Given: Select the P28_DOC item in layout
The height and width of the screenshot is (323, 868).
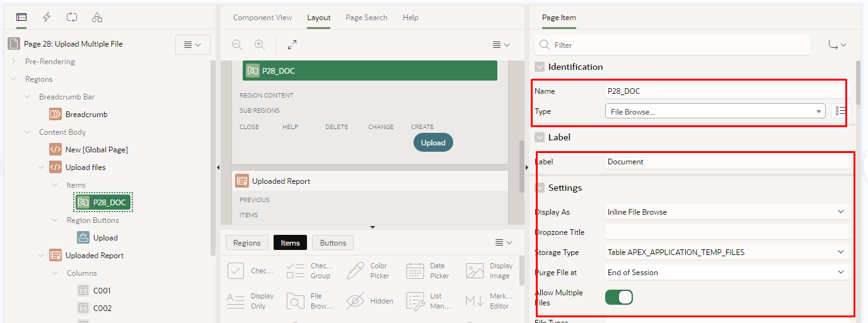Looking at the screenshot, I should 370,71.
